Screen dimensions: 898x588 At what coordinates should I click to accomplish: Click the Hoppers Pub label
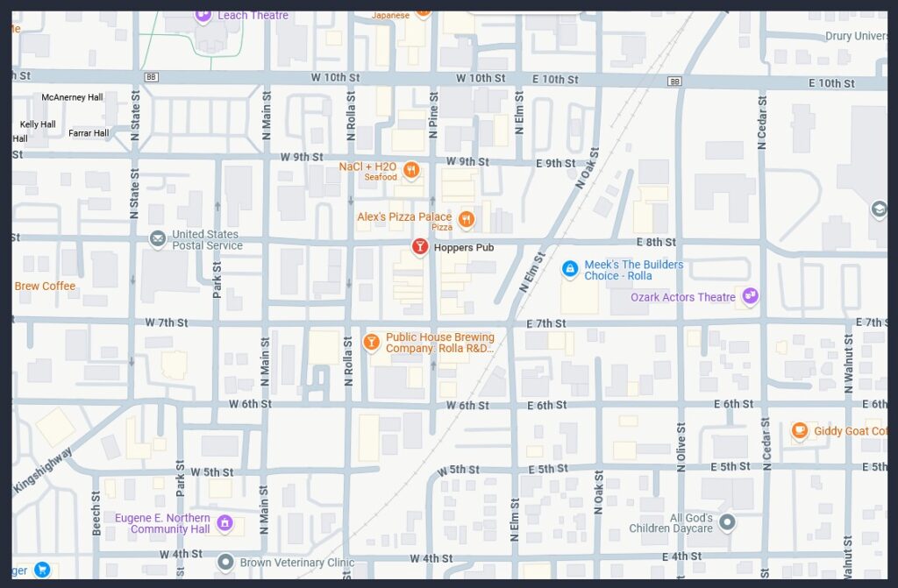click(464, 247)
